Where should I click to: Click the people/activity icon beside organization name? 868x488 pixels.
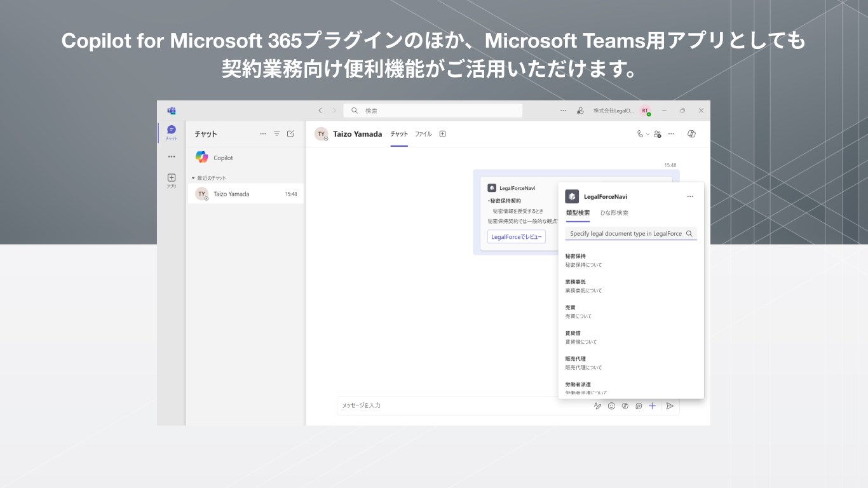pyautogui.click(x=580, y=111)
